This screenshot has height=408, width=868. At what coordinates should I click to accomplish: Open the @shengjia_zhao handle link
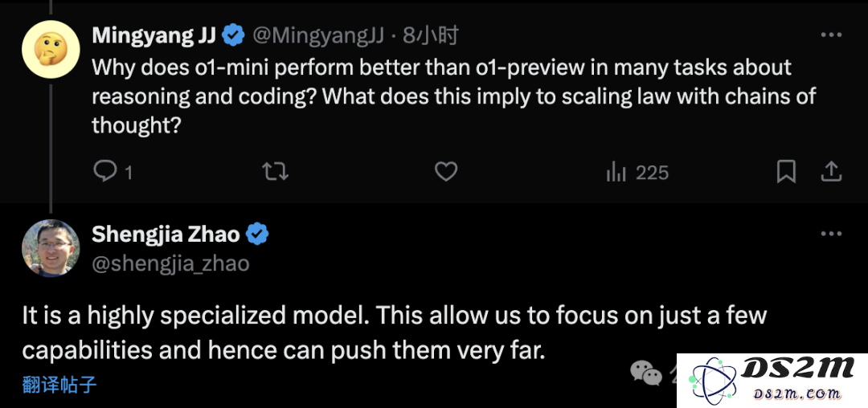tap(170, 263)
